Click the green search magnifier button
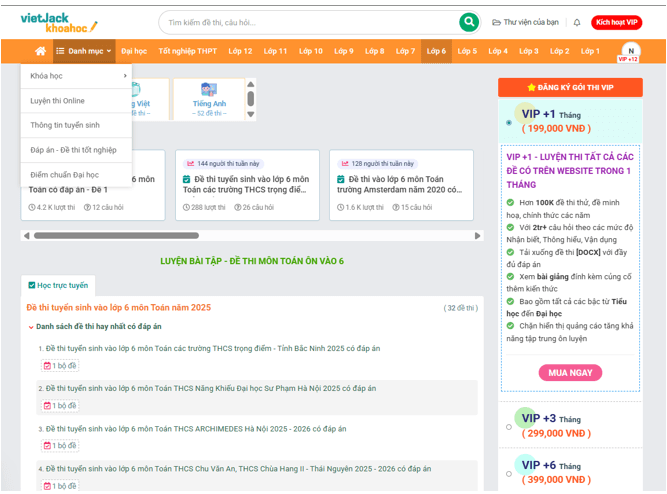 tap(468, 22)
